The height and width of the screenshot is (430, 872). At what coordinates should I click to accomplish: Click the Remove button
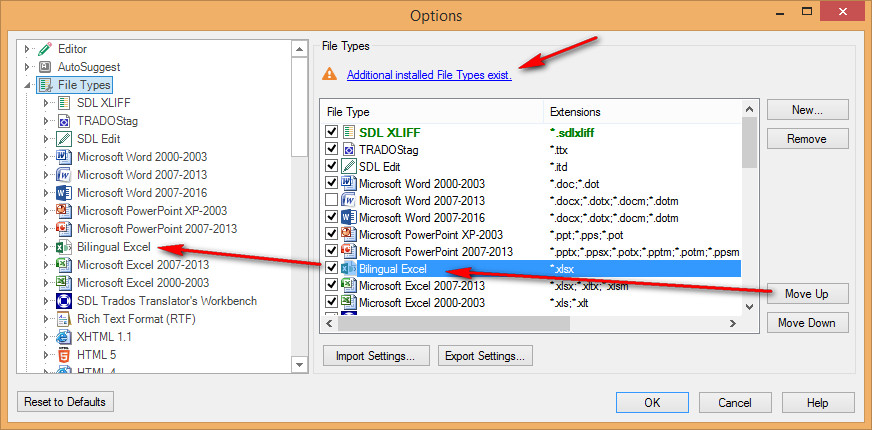[x=807, y=139]
